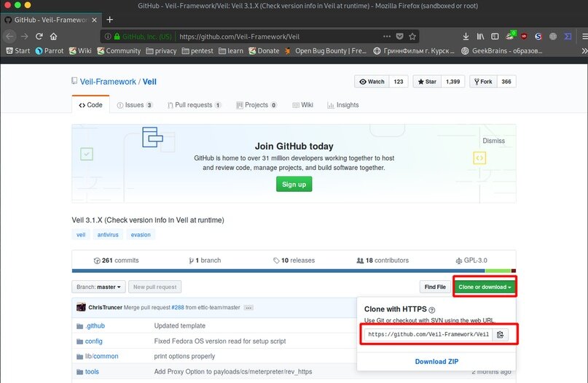Dismiss the Join GitHub banner

coord(493,141)
